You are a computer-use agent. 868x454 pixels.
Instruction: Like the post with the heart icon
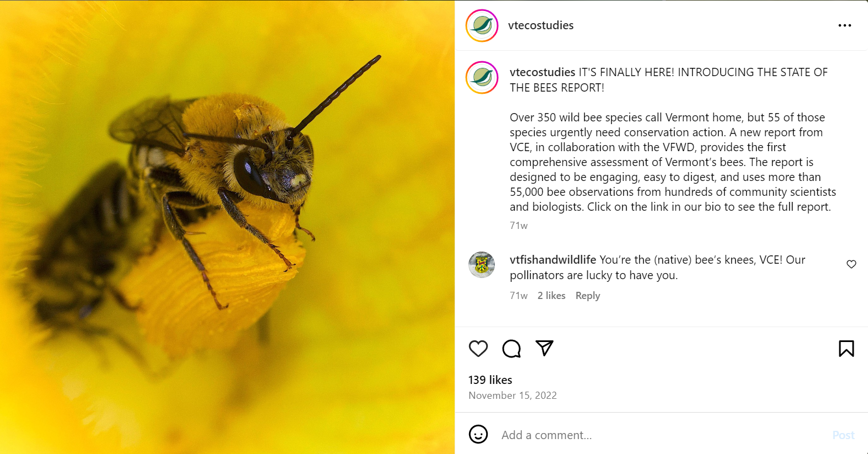click(x=478, y=349)
